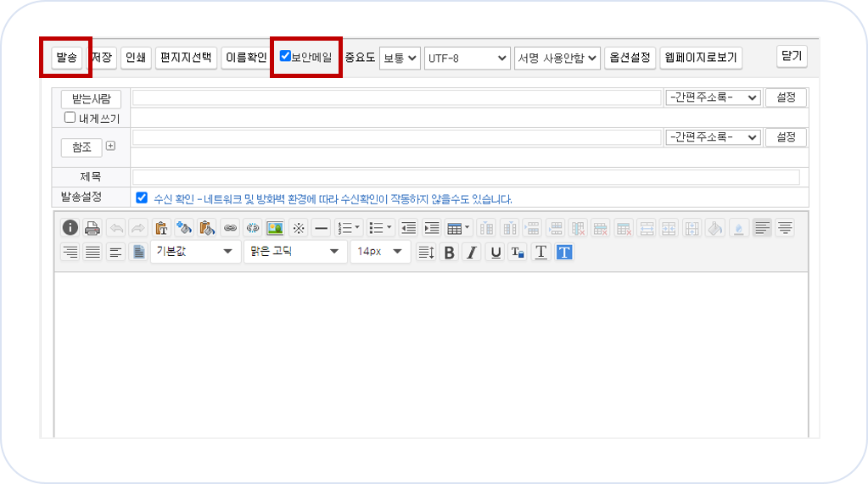The height and width of the screenshot is (484, 868).
Task: Click the 저장 save button
Action: (103, 58)
